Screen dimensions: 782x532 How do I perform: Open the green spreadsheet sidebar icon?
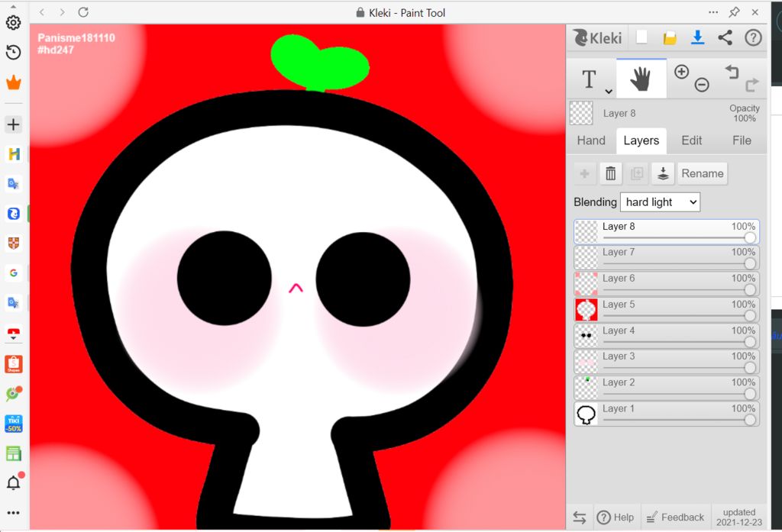coord(14,453)
